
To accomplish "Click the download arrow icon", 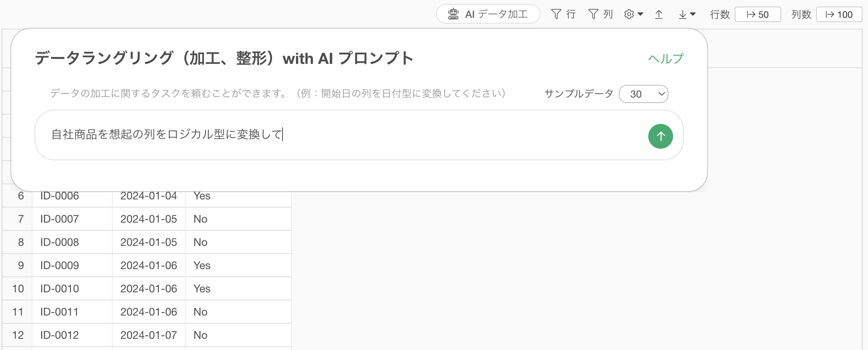I will pos(682,14).
